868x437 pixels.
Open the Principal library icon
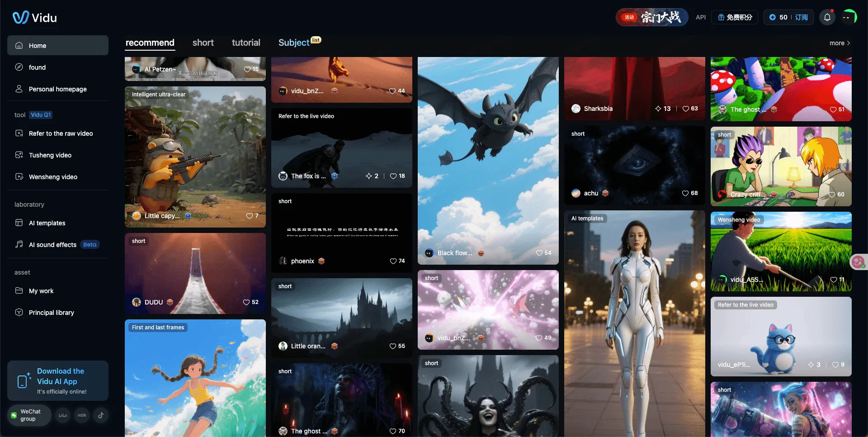[x=19, y=312]
